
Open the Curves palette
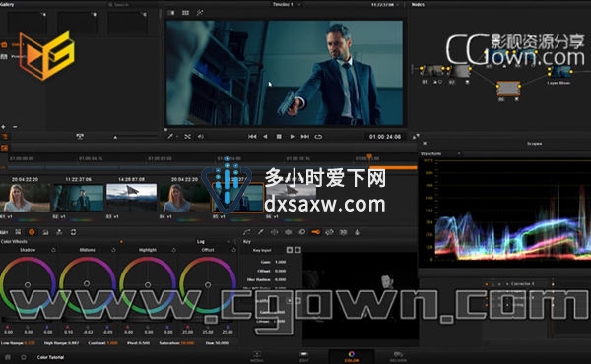(x=246, y=232)
